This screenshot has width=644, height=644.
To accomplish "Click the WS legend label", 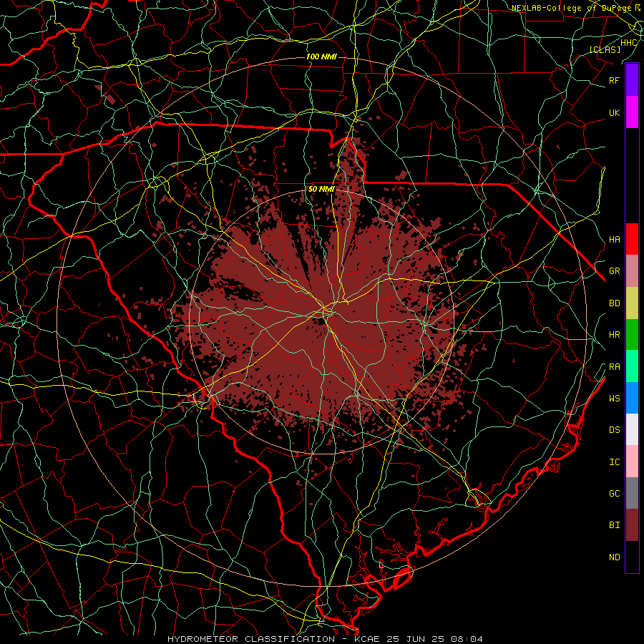I will click(614, 398).
